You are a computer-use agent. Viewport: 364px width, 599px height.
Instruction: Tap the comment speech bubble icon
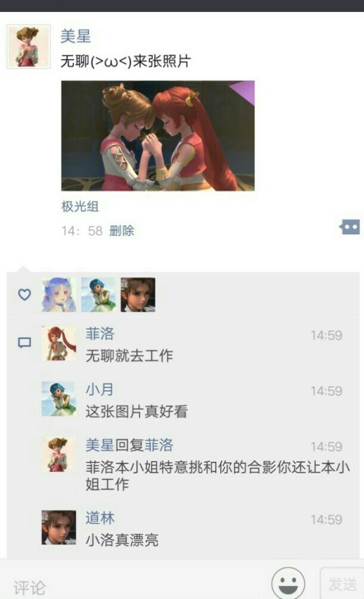24,342
